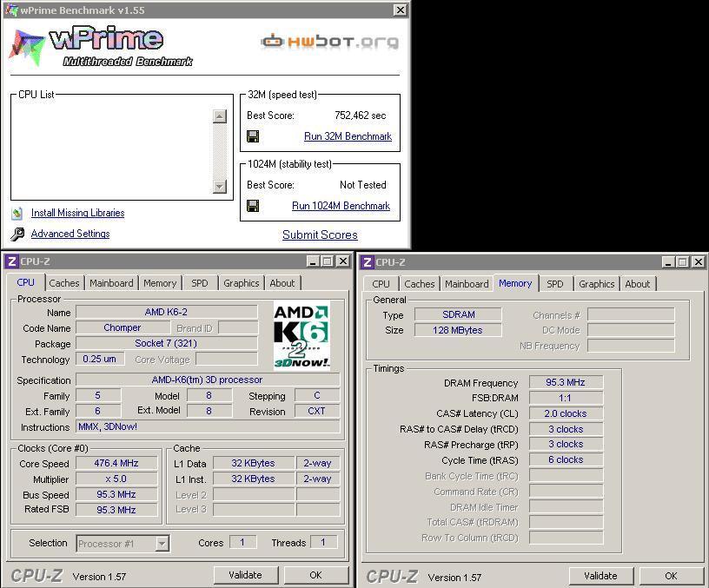Open Advanced Settings link
This screenshot has width=709, height=588.
point(70,234)
